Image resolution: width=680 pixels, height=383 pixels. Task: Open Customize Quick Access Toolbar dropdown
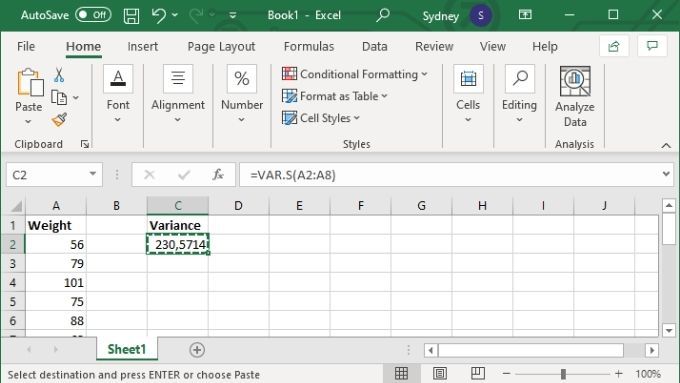click(232, 16)
